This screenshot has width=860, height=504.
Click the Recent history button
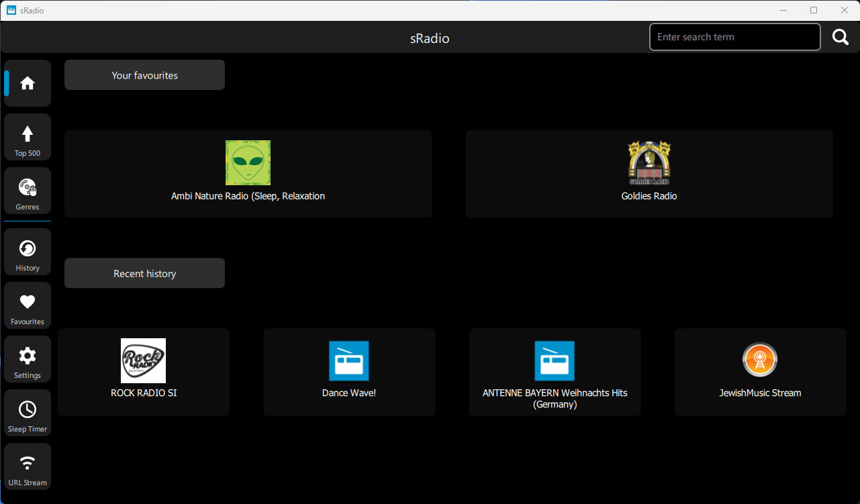pos(144,273)
